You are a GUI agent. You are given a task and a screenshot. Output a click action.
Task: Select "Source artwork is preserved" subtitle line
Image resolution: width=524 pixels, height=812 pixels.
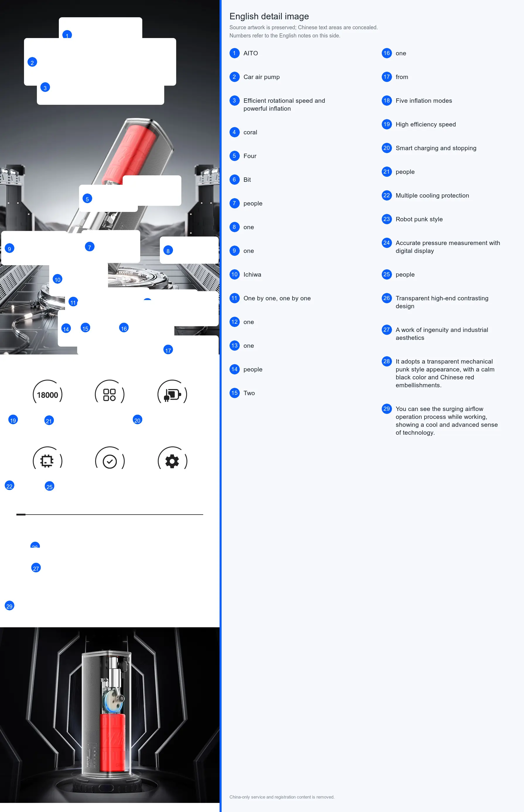click(304, 28)
